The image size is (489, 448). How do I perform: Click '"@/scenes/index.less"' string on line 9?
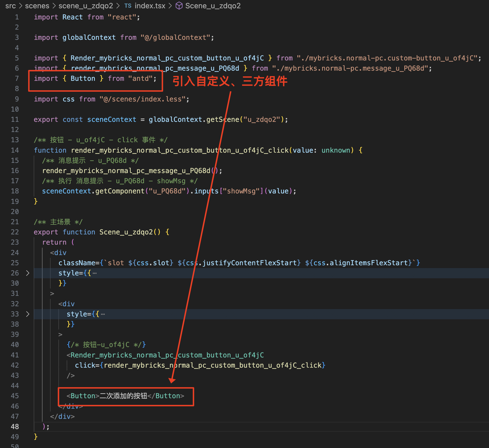[142, 99]
